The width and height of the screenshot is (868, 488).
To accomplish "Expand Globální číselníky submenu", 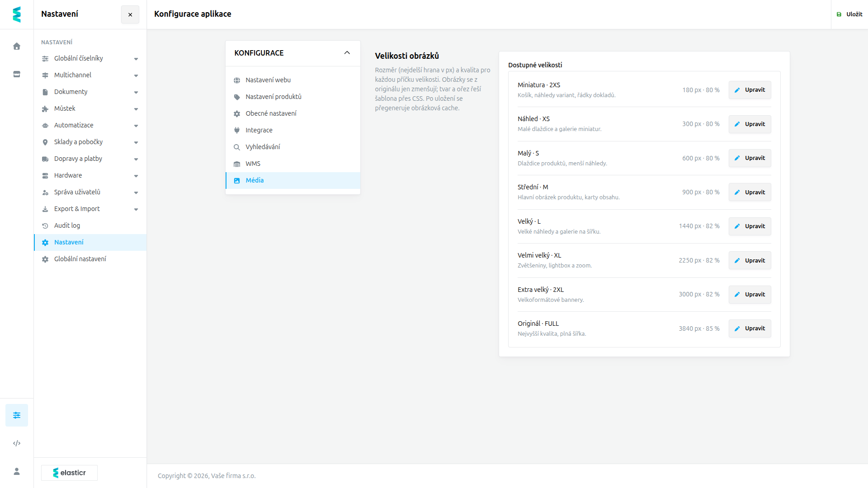I will click(x=136, y=59).
